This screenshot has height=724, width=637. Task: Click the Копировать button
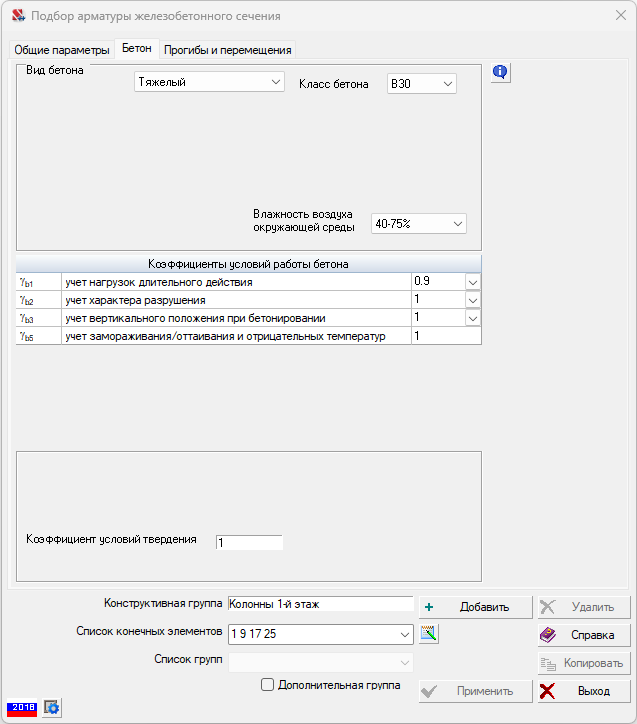[x=584, y=663]
